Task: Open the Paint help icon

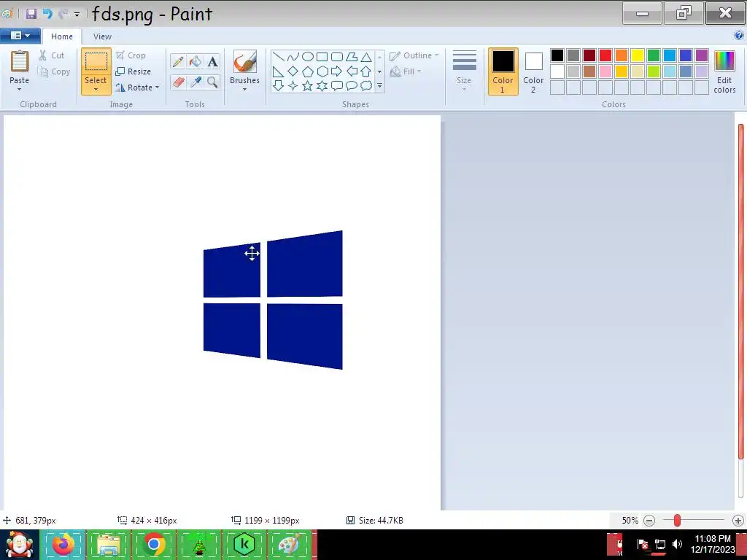Action: [739, 35]
